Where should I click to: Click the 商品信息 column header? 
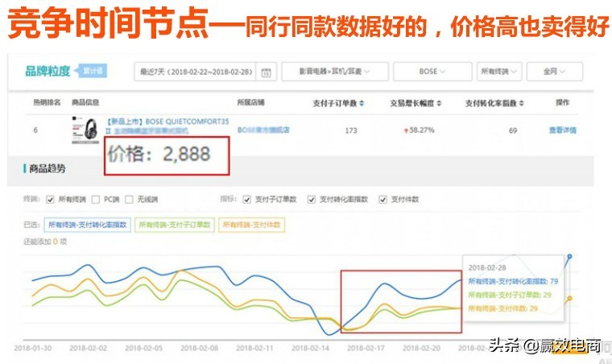click(85, 102)
